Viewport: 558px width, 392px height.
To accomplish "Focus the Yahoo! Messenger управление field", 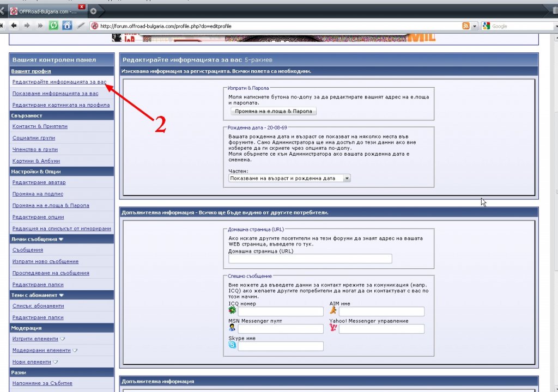I will [381, 329].
